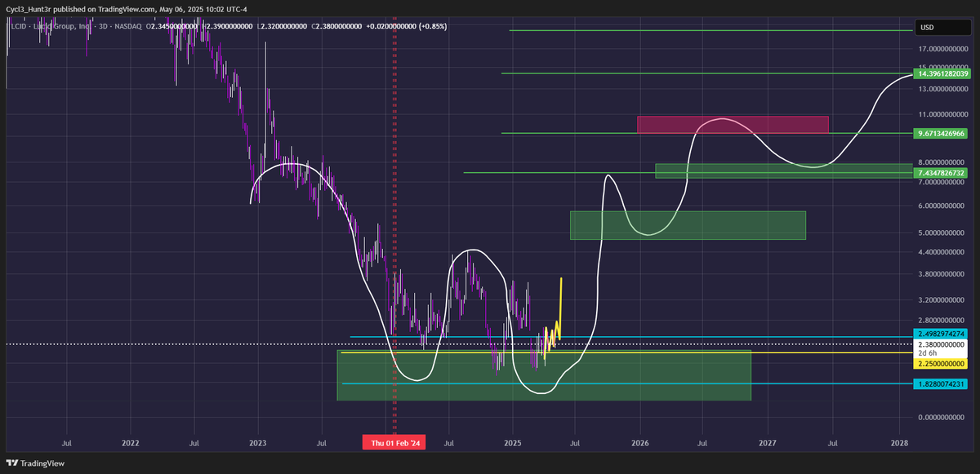Click the 9.6713426966 green price label

[x=942, y=133]
